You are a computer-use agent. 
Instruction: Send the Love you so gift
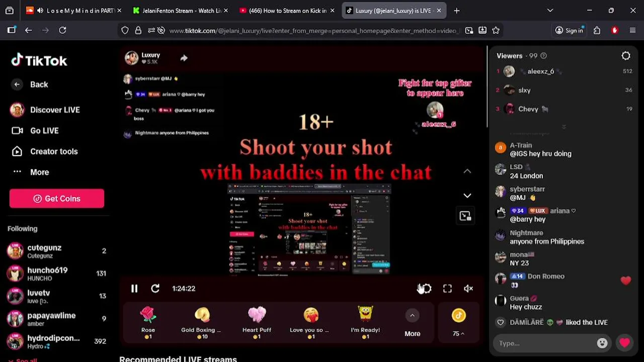pos(310,323)
